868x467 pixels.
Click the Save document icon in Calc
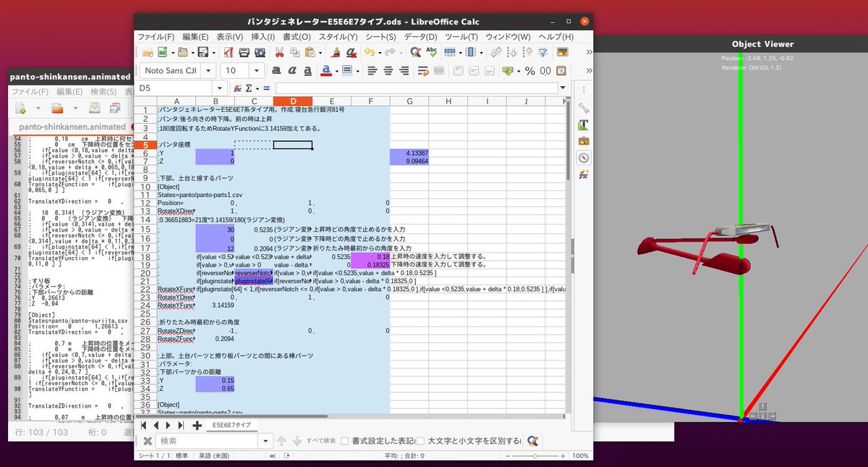[x=203, y=52]
